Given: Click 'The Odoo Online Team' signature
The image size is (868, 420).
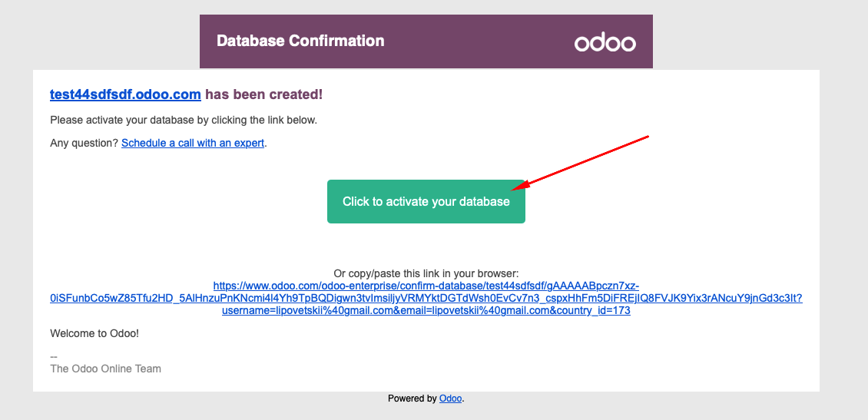Looking at the screenshot, I should coord(105,369).
